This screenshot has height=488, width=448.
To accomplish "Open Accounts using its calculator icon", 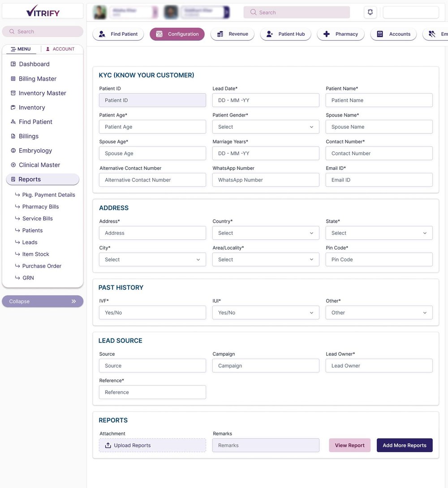I will tap(380, 34).
